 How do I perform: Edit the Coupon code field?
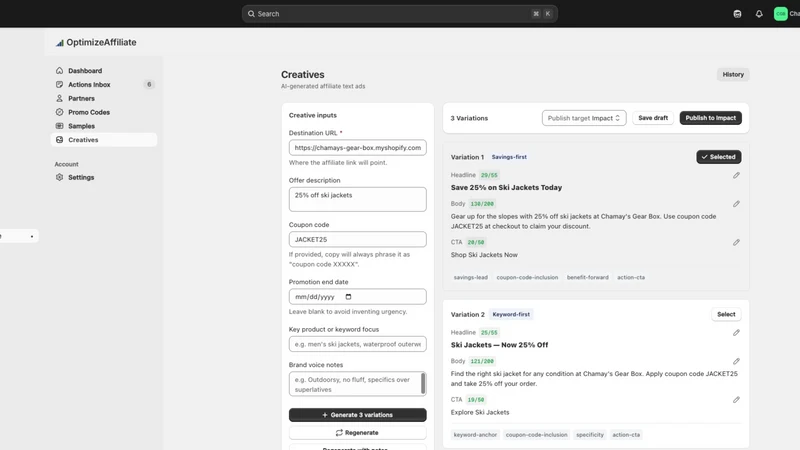(358, 239)
